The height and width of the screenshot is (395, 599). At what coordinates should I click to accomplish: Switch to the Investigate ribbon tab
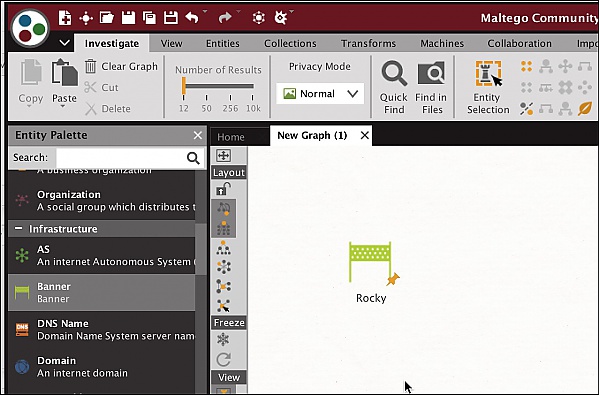point(112,44)
